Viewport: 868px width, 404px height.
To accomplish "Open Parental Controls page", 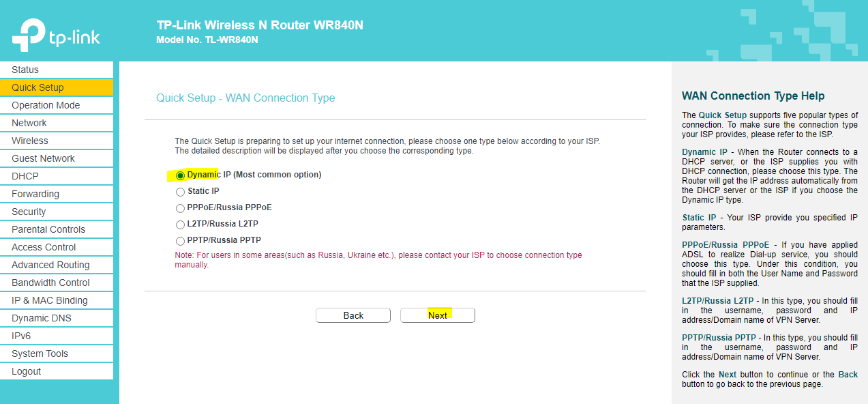I will click(x=57, y=229).
